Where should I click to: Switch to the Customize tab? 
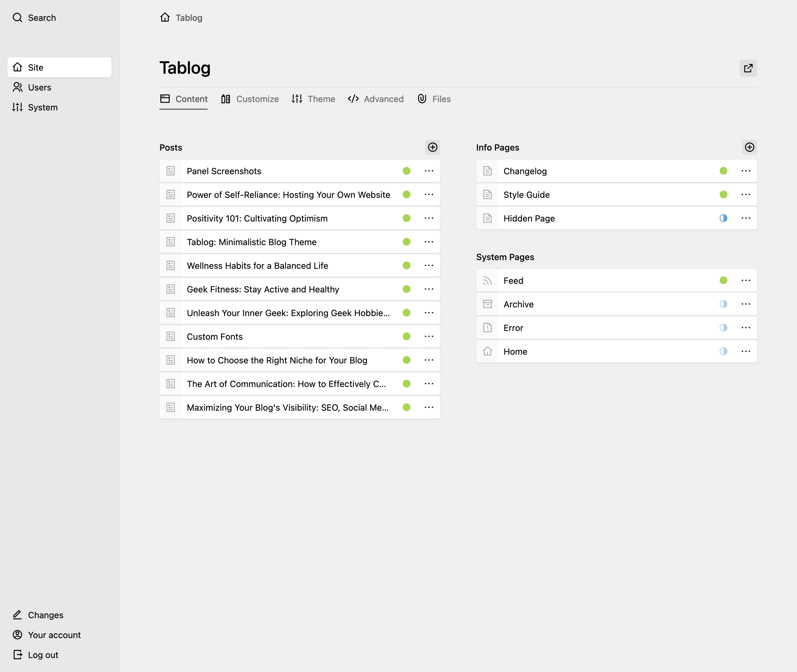click(x=250, y=99)
